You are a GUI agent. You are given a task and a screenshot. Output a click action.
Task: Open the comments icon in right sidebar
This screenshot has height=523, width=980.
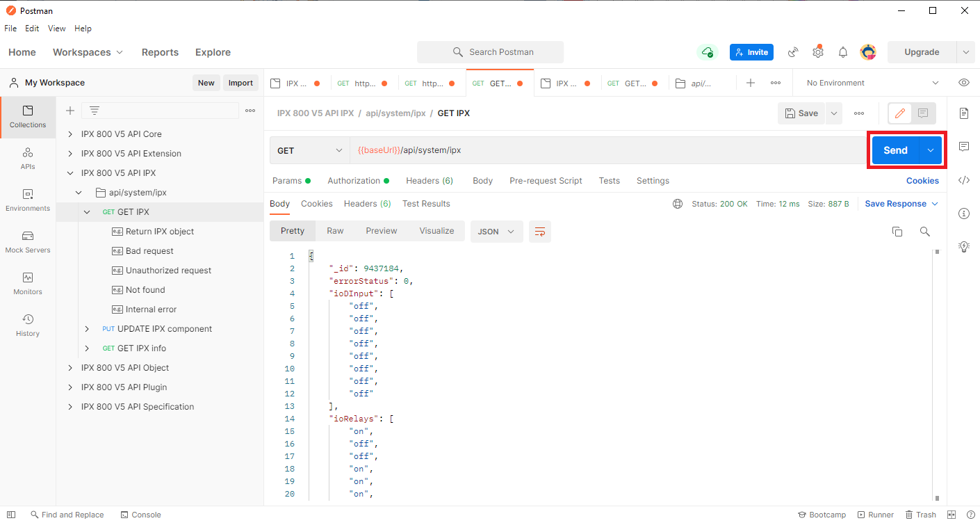tap(963, 146)
